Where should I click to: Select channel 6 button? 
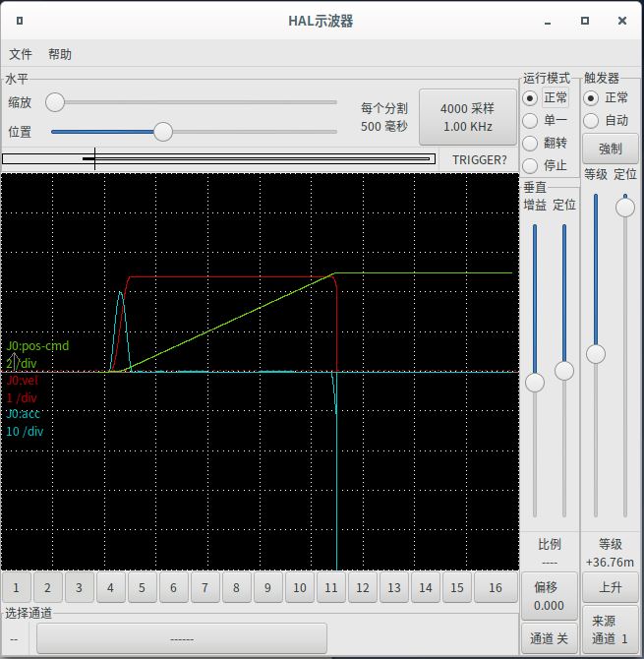(173, 587)
